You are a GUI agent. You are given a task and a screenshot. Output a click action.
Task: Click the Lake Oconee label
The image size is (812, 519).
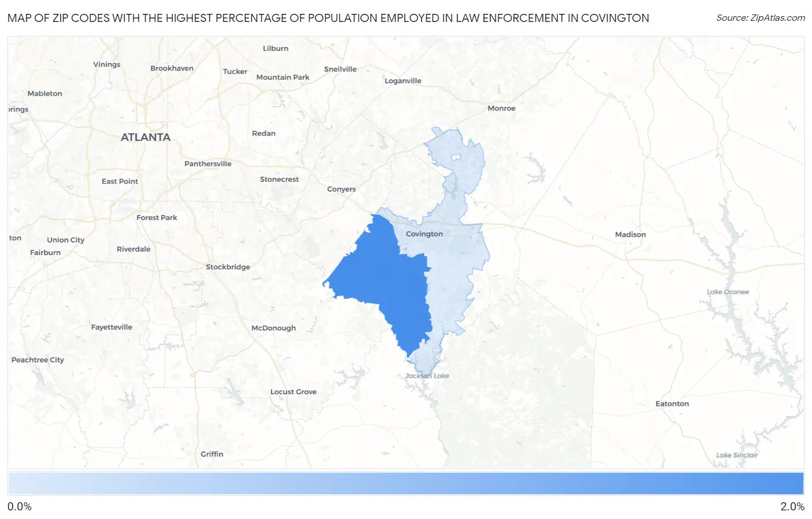[x=728, y=292]
